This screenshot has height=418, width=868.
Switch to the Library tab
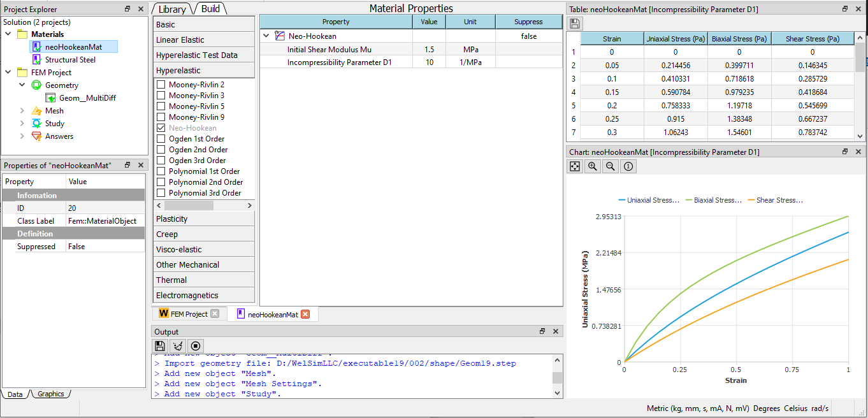click(172, 9)
